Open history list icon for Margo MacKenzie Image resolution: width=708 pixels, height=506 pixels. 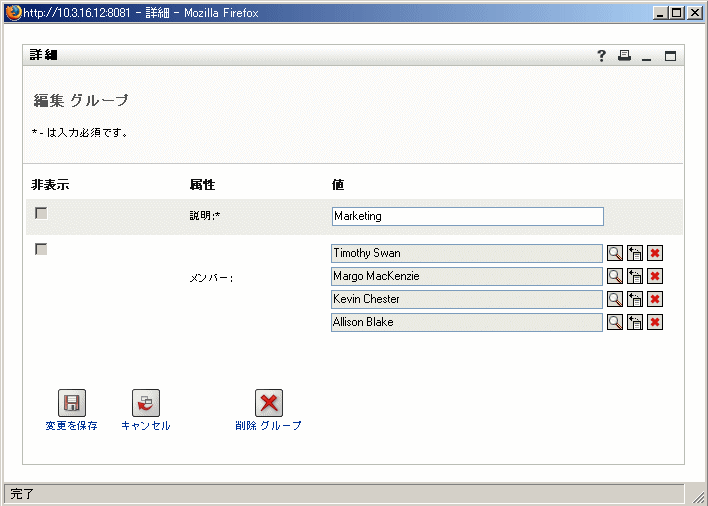(635, 276)
